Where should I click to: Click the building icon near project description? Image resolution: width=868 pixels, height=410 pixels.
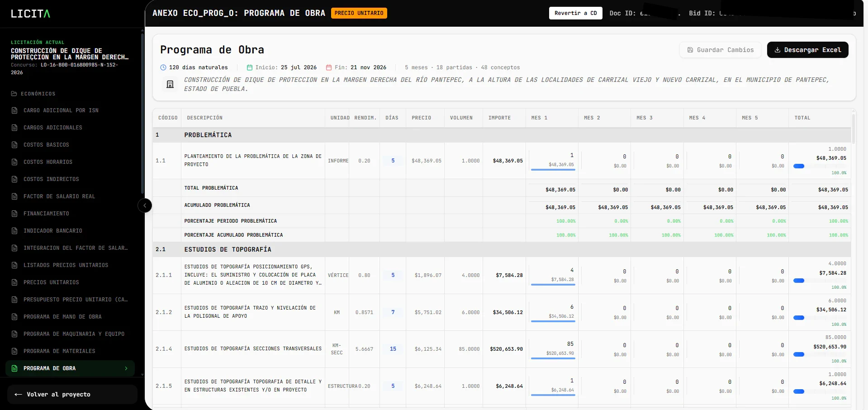[x=170, y=84]
